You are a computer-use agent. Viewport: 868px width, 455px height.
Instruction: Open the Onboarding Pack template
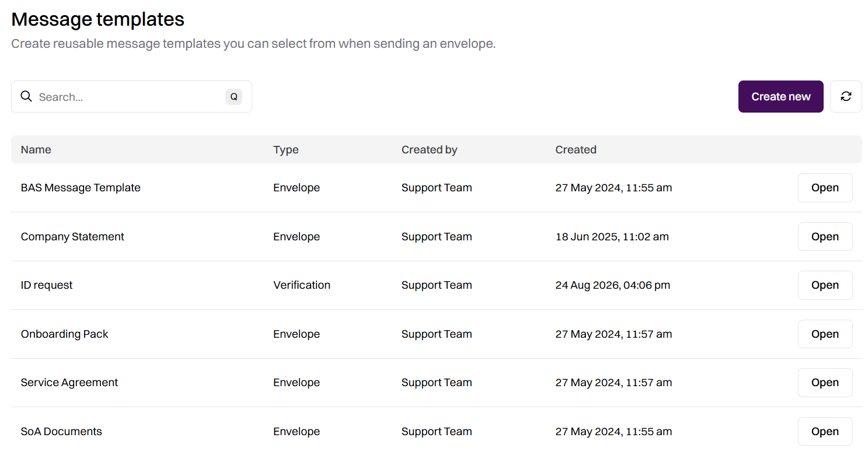(825, 334)
